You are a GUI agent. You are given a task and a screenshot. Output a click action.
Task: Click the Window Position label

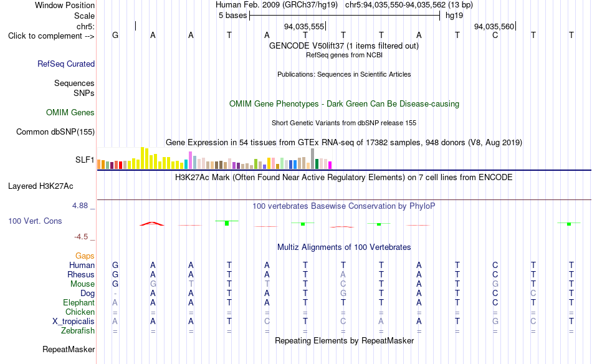(x=65, y=5)
